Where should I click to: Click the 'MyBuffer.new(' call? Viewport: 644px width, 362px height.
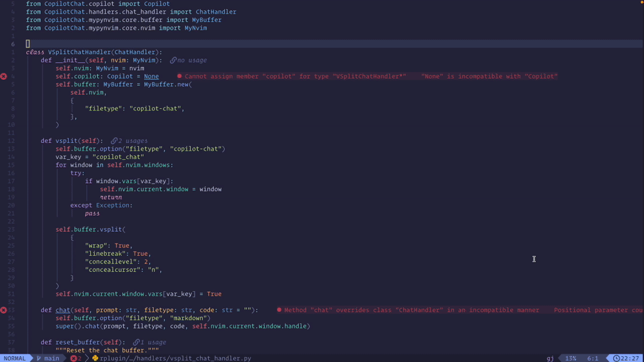168,84
